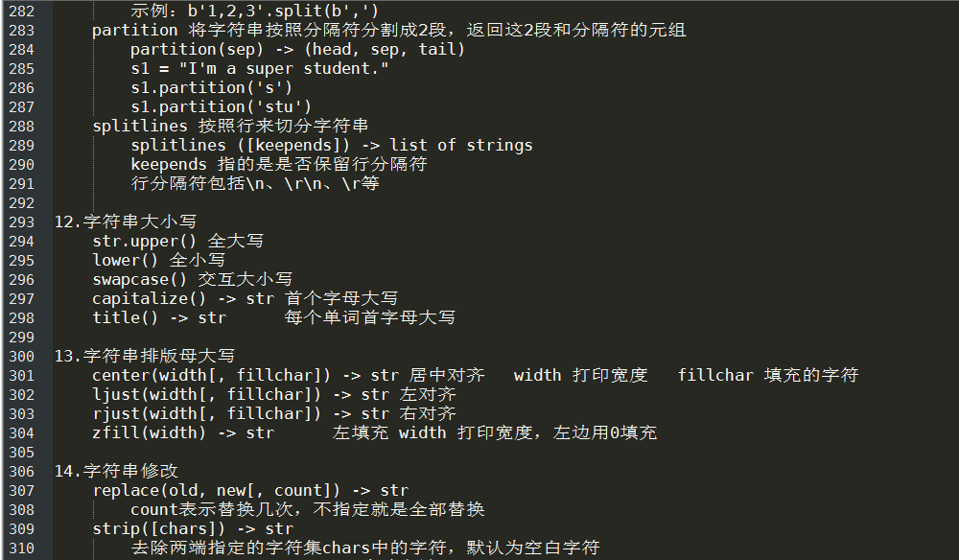Click 'replace(old, new[, count])' on line 307

[216, 490]
